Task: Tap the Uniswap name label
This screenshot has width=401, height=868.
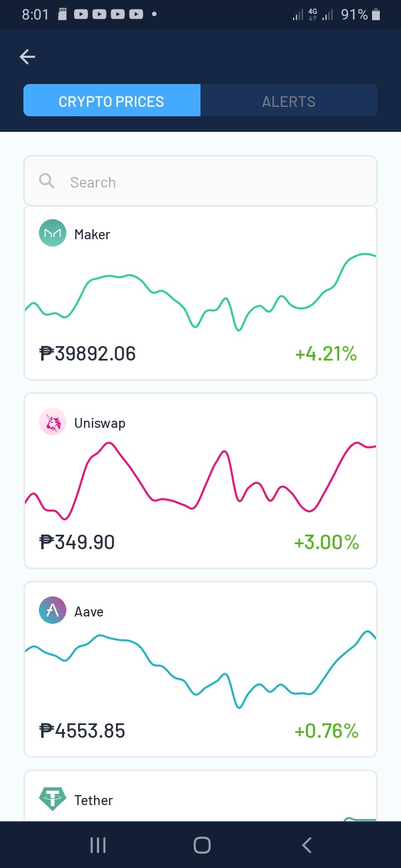Action: pyautogui.click(x=100, y=423)
